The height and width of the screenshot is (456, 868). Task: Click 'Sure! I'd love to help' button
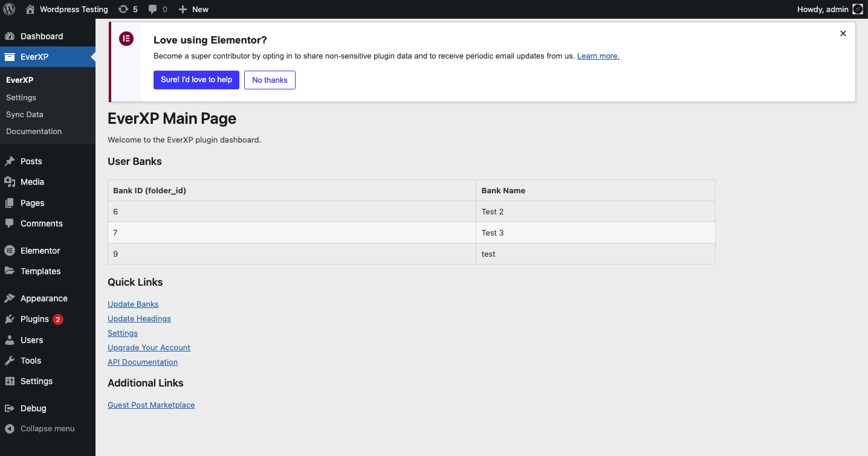pyautogui.click(x=196, y=80)
